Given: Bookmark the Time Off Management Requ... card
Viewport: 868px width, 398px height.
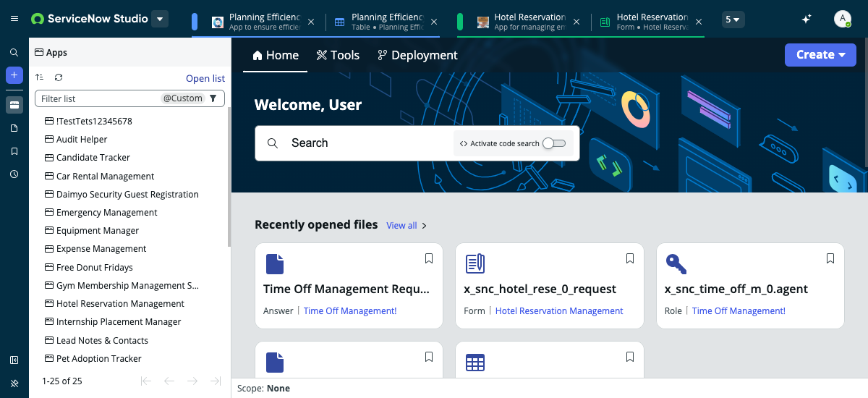Looking at the screenshot, I should 429,258.
